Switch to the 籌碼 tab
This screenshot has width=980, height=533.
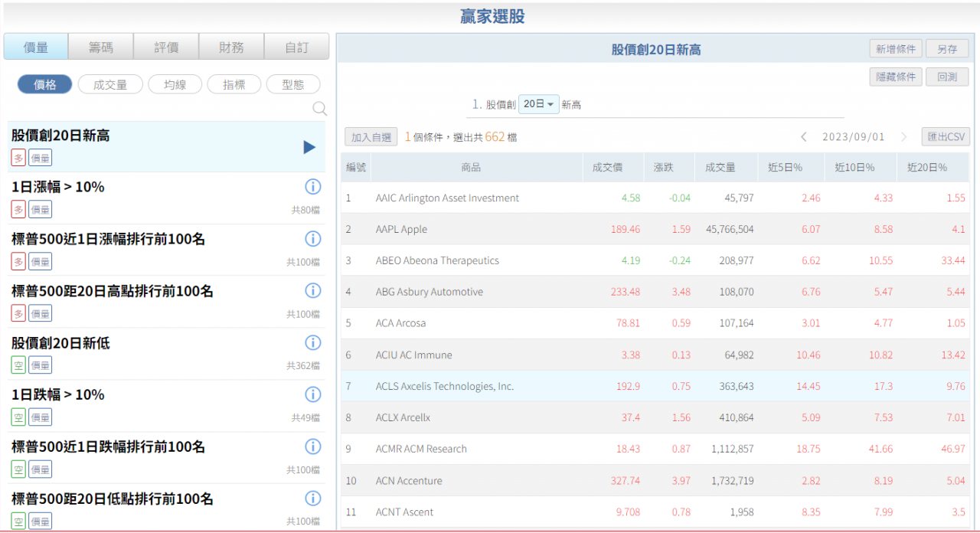tap(100, 47)
